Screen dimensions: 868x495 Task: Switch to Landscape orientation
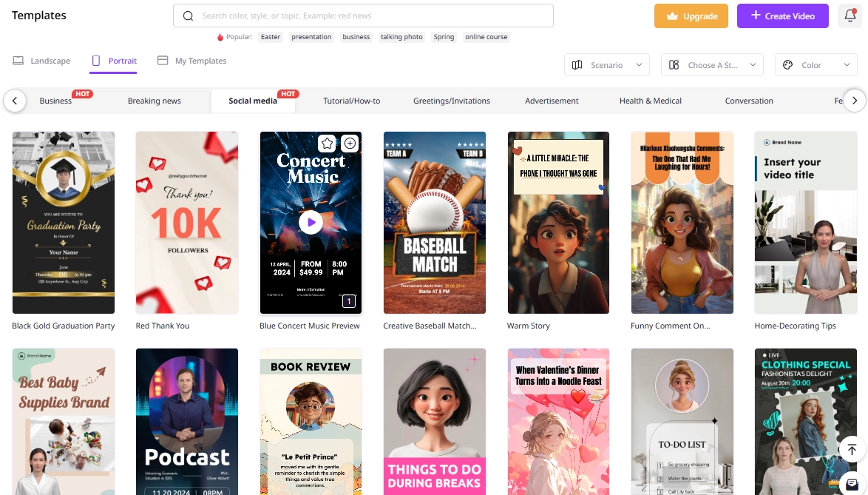click(42, 61)
